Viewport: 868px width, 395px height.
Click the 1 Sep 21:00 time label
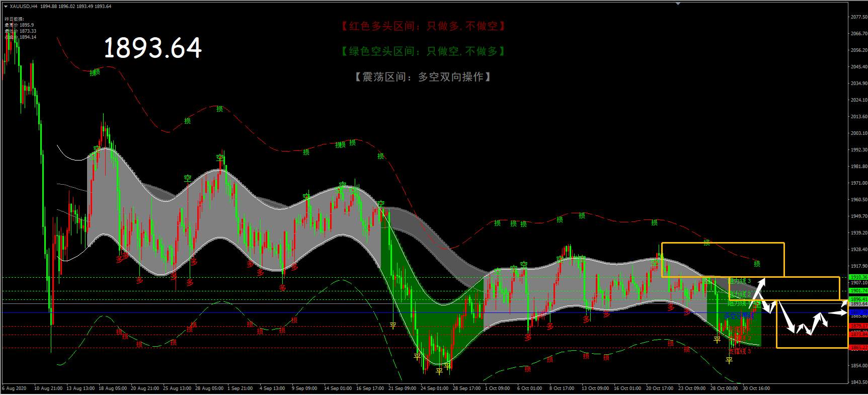(240, 388)
